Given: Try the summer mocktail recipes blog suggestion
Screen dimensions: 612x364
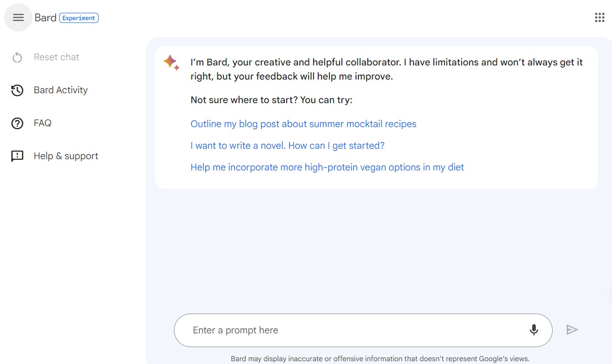Looking at the screenshot, I should pos(303,124).
